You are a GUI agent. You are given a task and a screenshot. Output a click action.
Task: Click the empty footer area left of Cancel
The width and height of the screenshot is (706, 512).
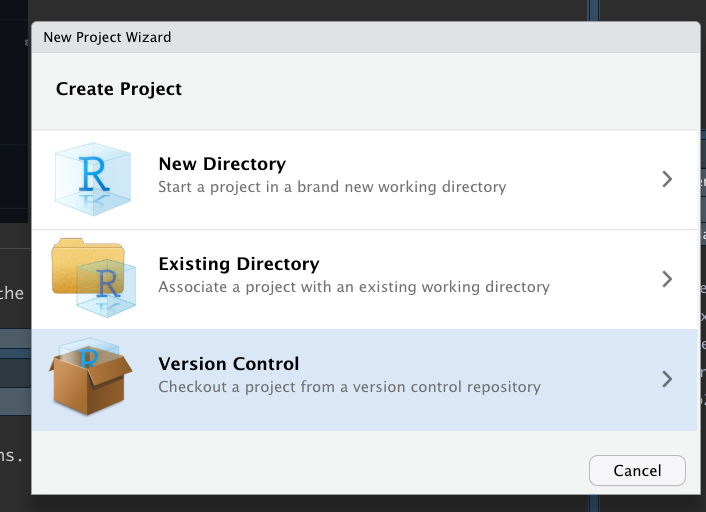300,469
